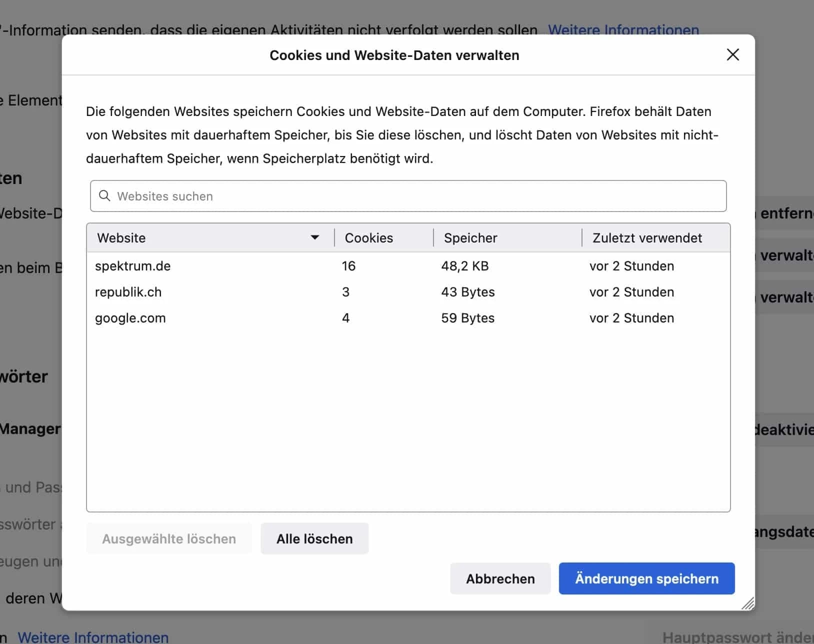
Task: Sort the list by the Cookies column
Action: click(x=368, y=237)
